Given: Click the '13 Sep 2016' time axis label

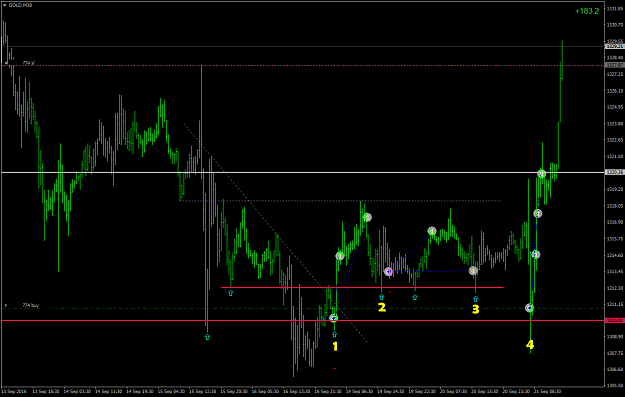Looking at the screenshot, I should [x=14, y=391].
